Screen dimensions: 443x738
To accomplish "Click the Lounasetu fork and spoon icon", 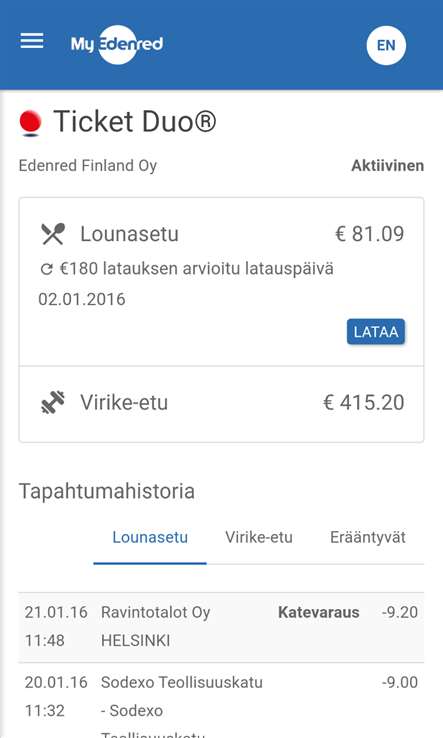I will click(53, 234).
